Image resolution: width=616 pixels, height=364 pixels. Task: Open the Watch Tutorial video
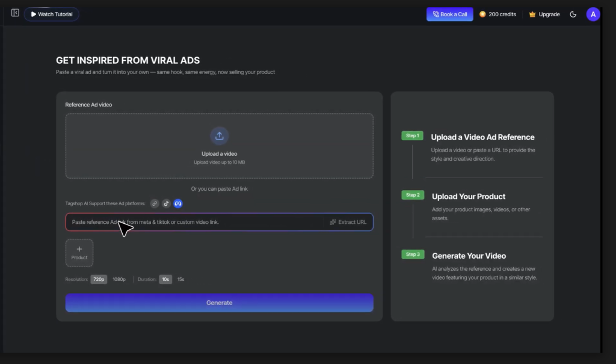(52, 14)
